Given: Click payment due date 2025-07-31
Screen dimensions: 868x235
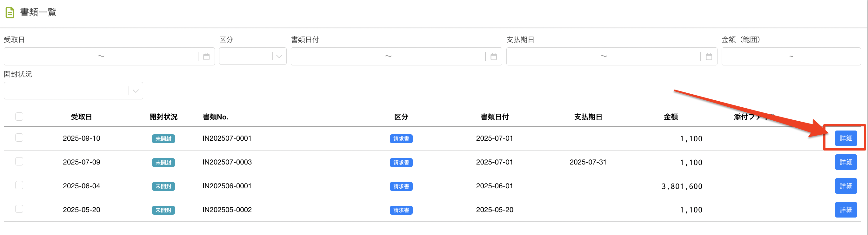Looking at the screenshot, I should (588, 163).
